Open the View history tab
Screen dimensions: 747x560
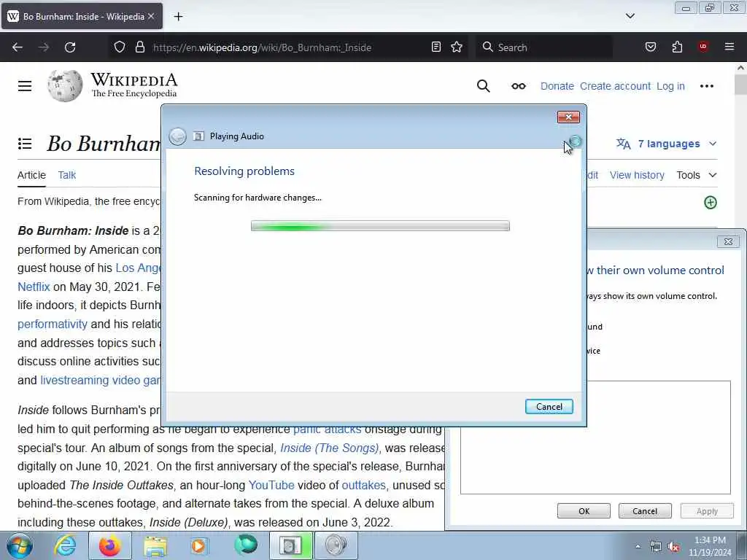[x=637, y=175]
